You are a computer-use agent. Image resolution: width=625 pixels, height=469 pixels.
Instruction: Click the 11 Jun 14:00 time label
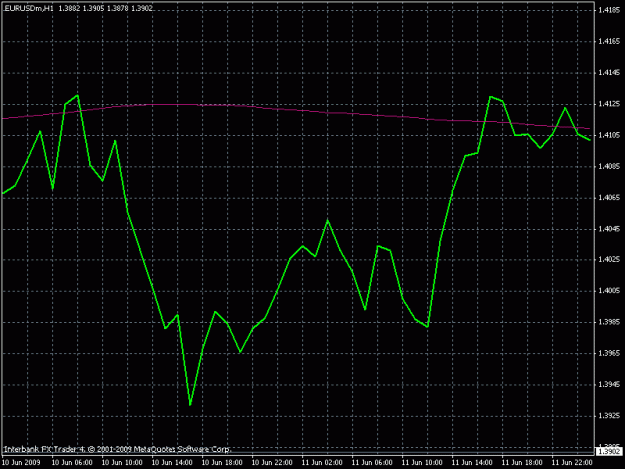[472, 463]
